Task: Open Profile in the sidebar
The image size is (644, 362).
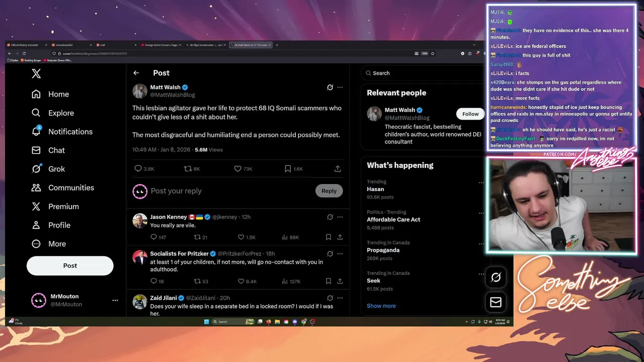Action: click(51, 225)
